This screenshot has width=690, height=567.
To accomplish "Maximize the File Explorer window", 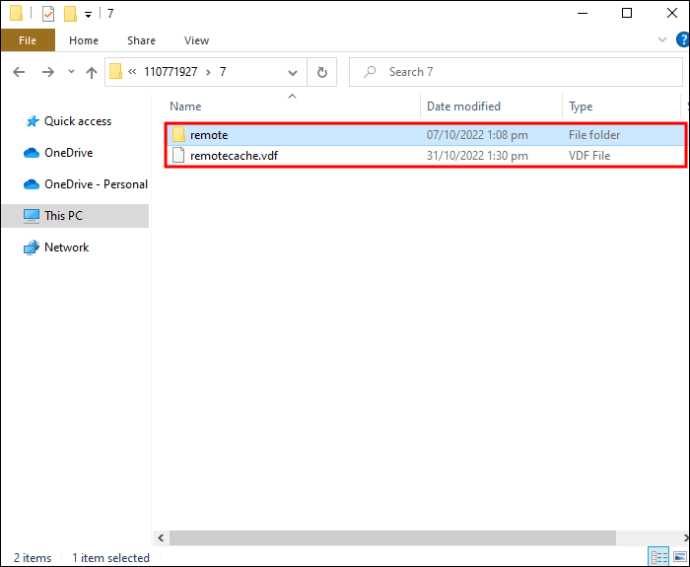I will point(627,13).
